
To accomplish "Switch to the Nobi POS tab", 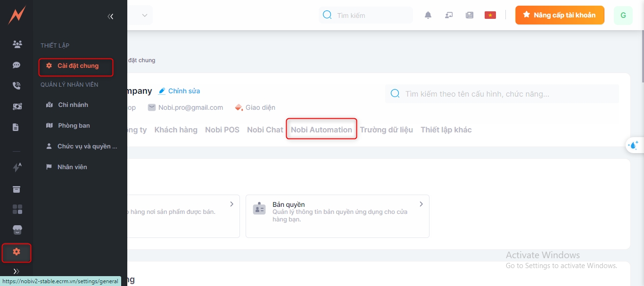I will 222,130.
